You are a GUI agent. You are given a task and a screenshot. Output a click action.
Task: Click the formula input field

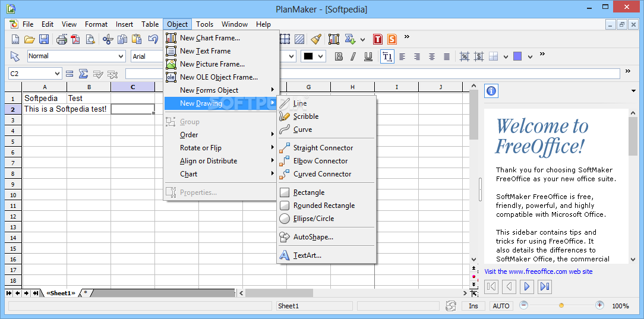click(x=372, y=74)
